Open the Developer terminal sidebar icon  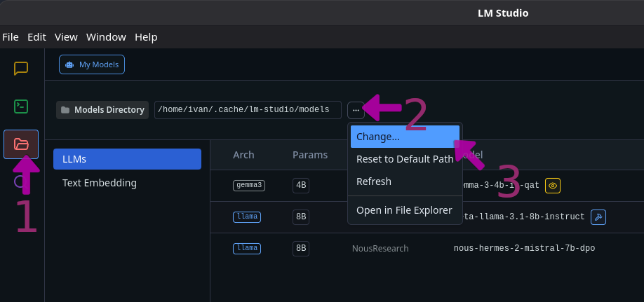pyautogui.click(x=21, y=107)
